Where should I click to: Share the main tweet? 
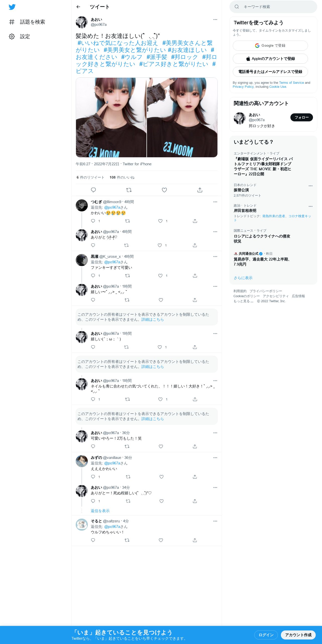coord(200,190)
